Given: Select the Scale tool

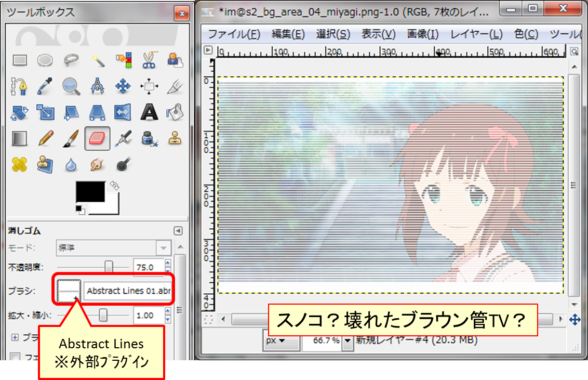Looking at the screenshot, I should 45,112.
